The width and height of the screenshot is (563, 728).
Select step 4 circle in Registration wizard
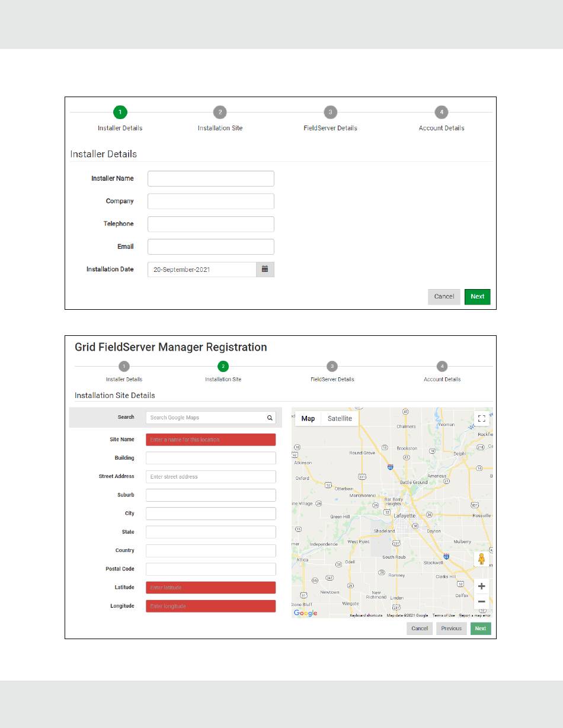(442, 367)
